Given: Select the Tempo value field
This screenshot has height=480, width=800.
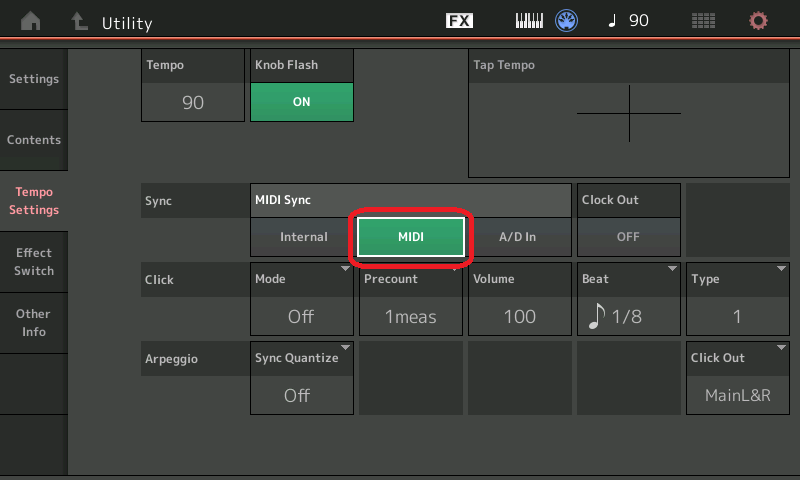Looking at the screenshot, I should (x=193, y=102).
